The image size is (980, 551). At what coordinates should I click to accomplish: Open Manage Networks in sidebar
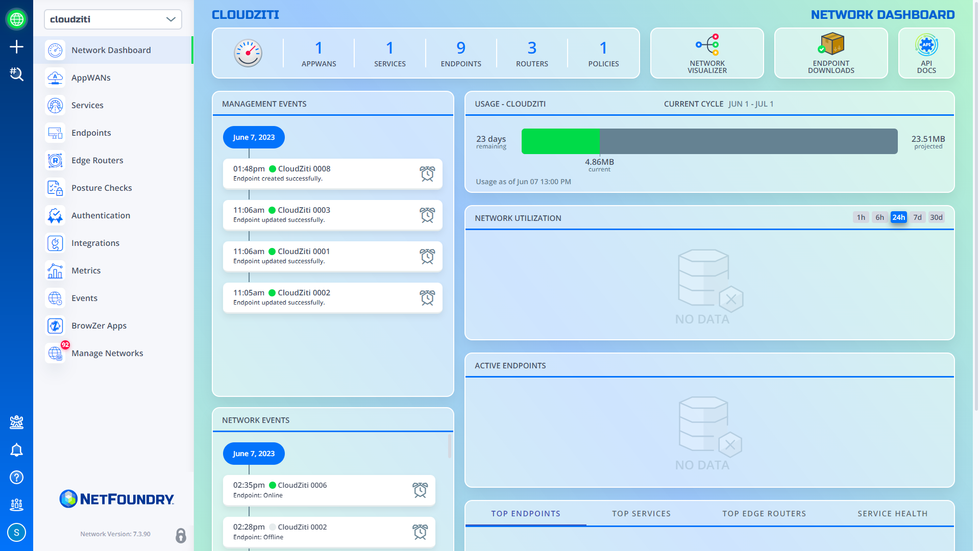(113, 353)
